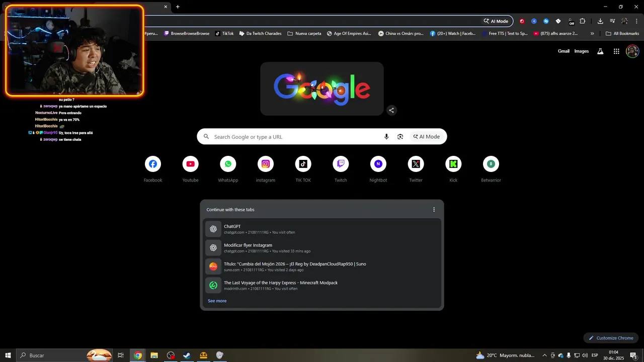644x362 pixels.
Task: Open the Cumbia del Mojón 2026 Suno entry
Action: point(322,266)
